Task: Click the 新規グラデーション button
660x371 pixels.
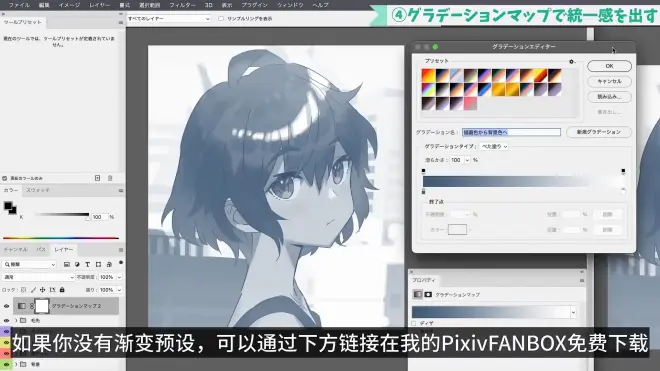Action: pyautogui.click(x=599, y=132)
